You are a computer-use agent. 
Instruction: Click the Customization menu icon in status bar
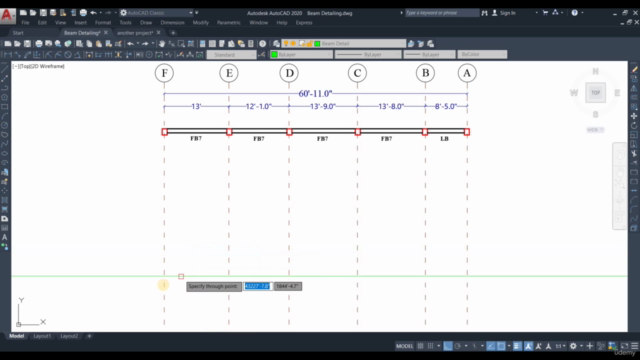point(635,346)
